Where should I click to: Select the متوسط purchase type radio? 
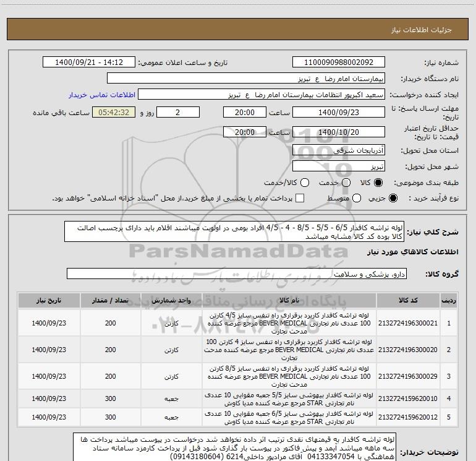point(357,198)
